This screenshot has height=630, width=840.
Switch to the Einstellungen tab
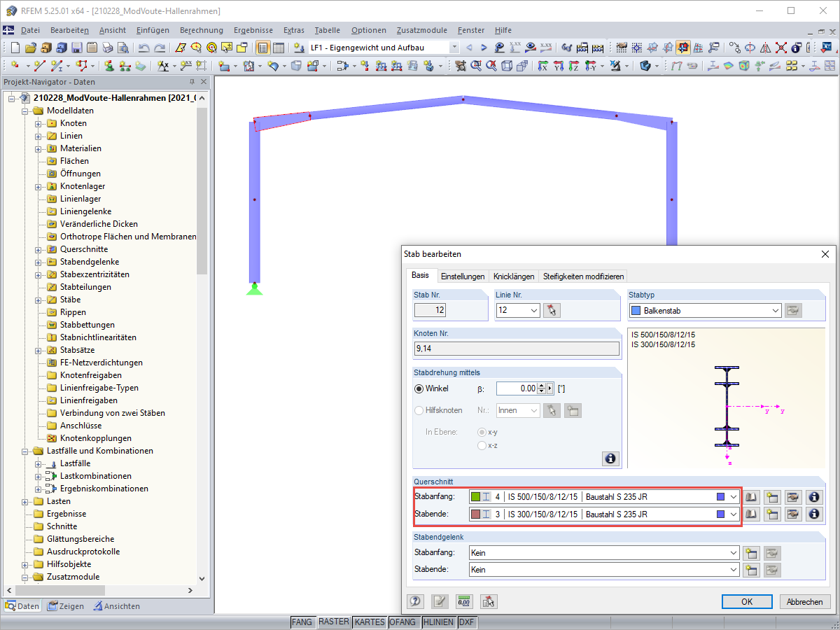pos(463,276)
